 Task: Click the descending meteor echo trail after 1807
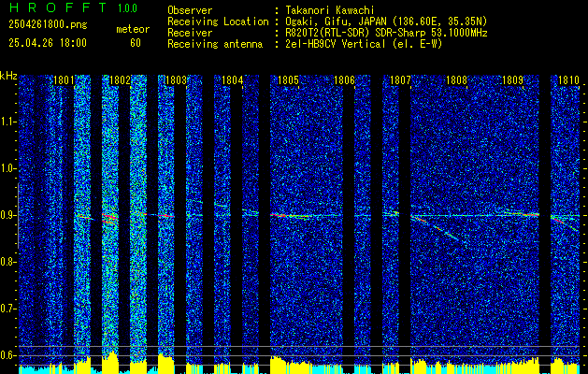435,228
